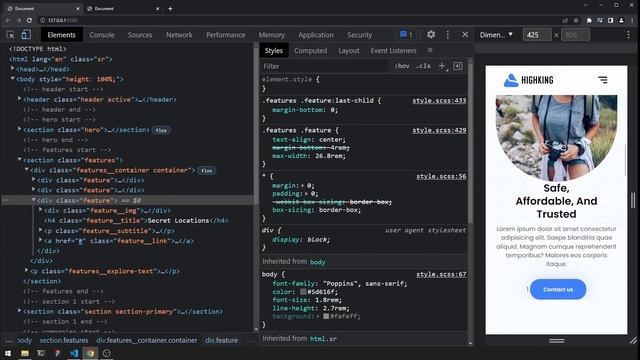
Task: Open the Layout tab
Action: 349,51
